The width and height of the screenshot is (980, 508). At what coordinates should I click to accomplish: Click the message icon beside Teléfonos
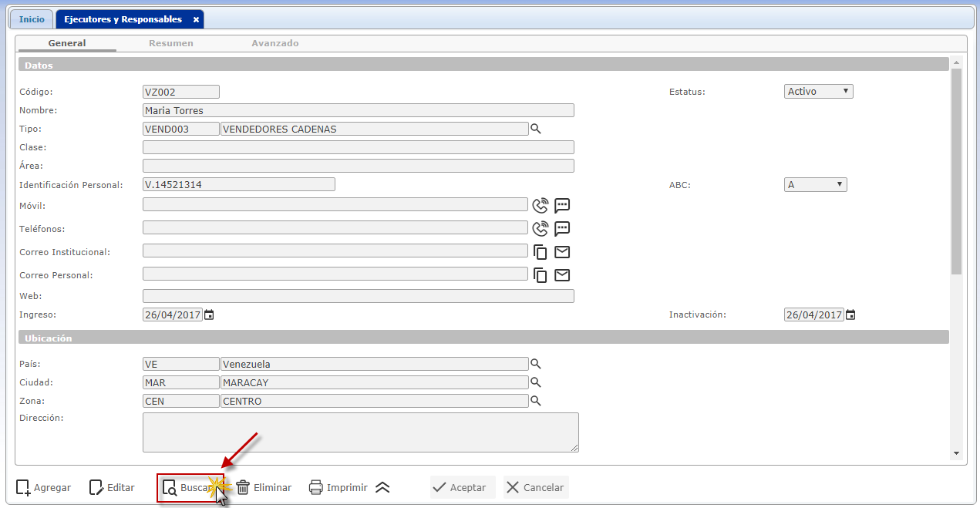pyautogui.click(x=562, y=228)
